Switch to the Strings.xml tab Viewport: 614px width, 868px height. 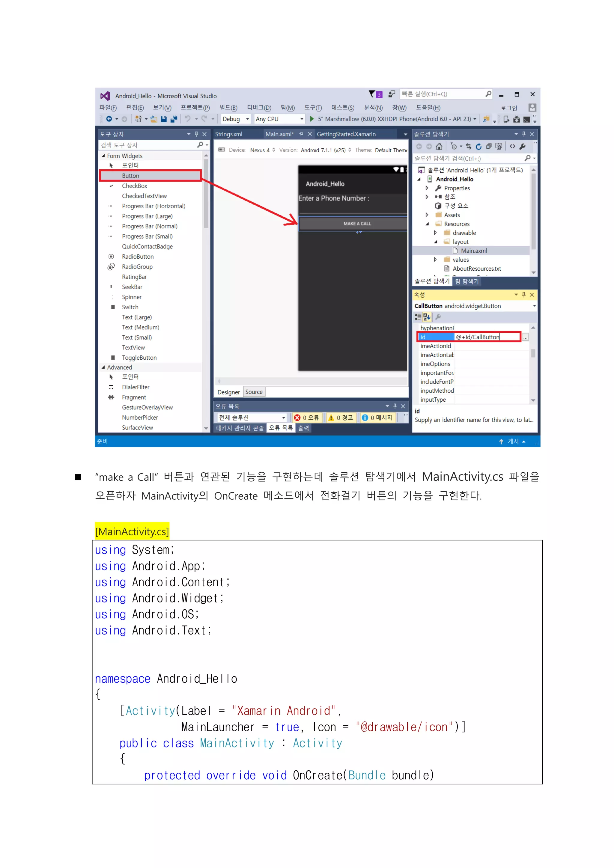(x=229, y=134)
